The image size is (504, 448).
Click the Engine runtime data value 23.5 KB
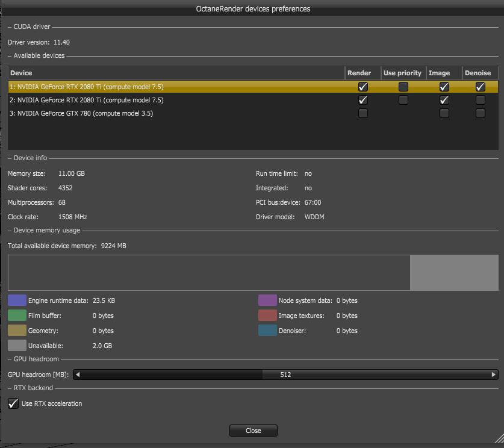point(104,300)
